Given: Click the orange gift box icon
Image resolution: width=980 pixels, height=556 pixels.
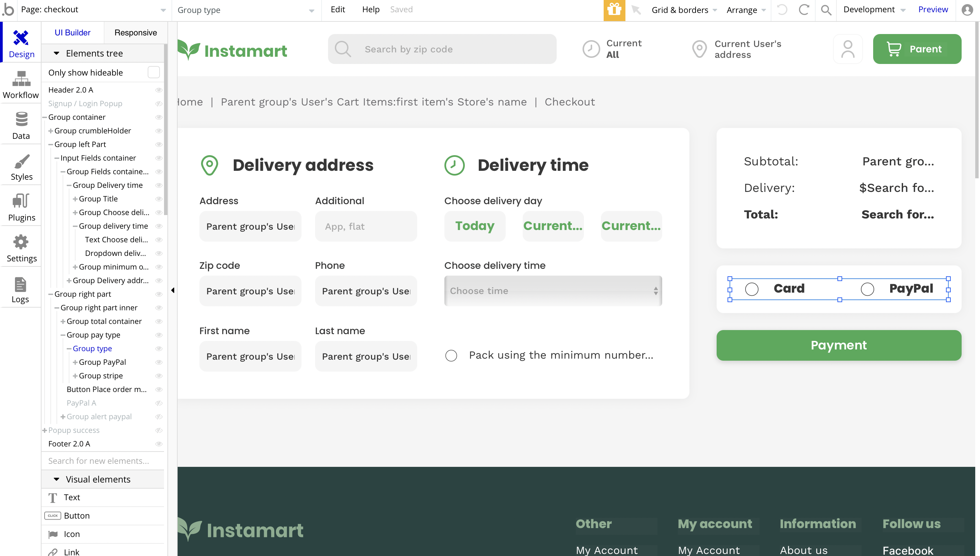Looking at the screenshot, I should [x=614, y=10].
